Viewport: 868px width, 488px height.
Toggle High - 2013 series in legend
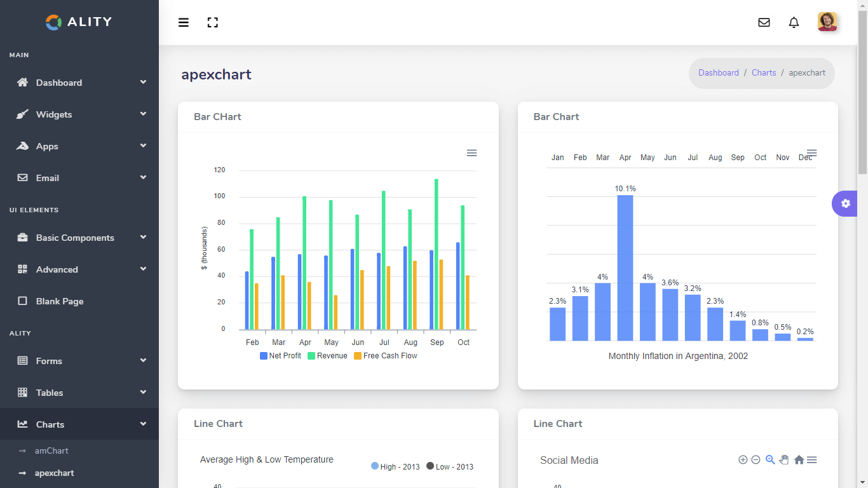[x=395, y=466]
